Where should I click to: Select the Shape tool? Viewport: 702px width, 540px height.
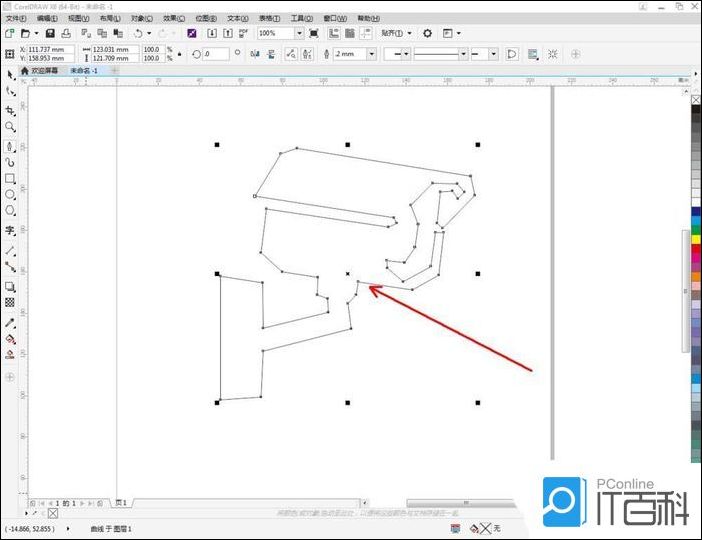pos(9,92)
